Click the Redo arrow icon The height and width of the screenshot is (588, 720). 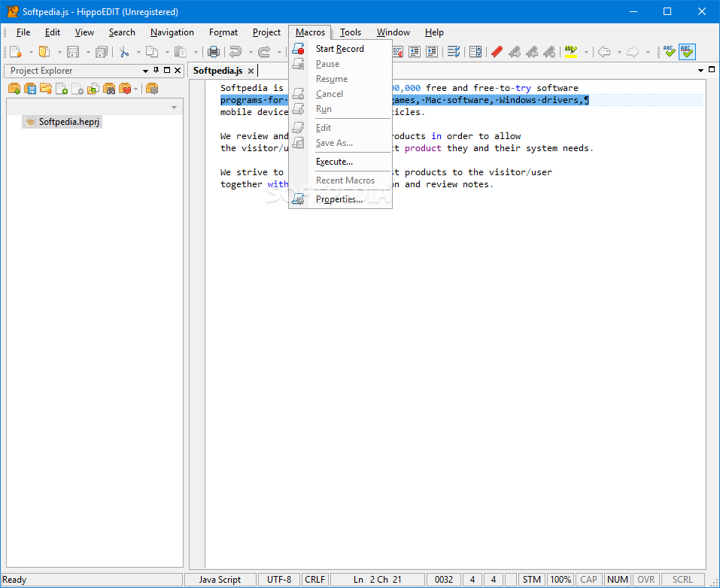coord(264,51)
